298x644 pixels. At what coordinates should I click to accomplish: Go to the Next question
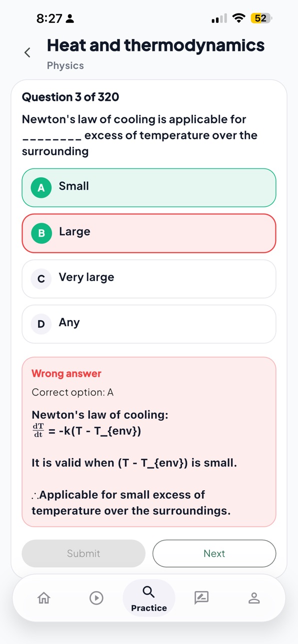point(214,553)
